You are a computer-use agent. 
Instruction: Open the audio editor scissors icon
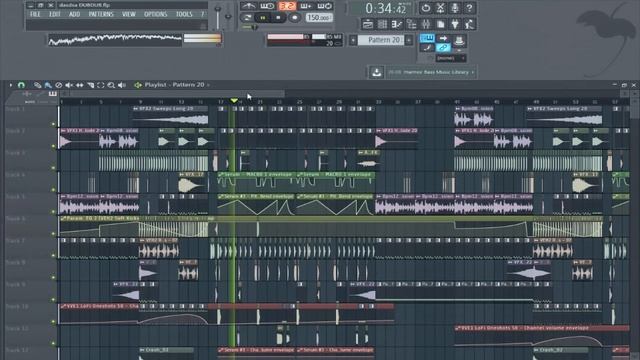[440, 8]
